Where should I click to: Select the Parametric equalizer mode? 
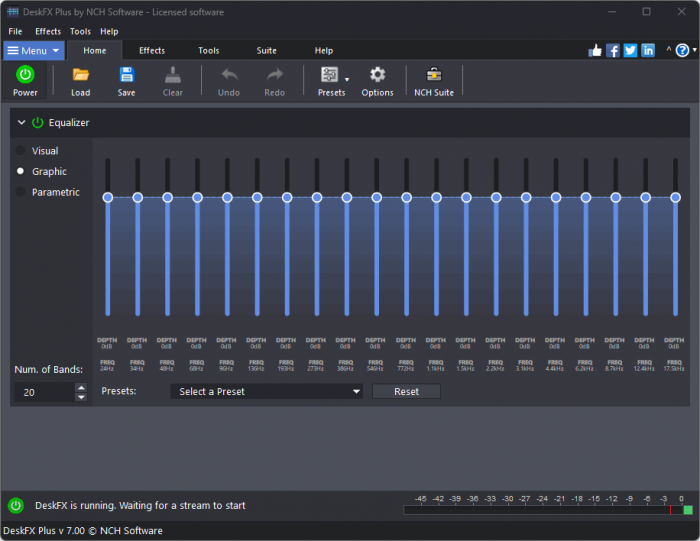[21, 192]
